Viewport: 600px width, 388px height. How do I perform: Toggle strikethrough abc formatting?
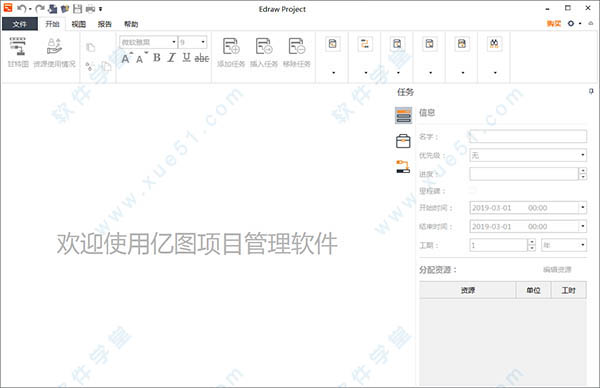(202, 58)
